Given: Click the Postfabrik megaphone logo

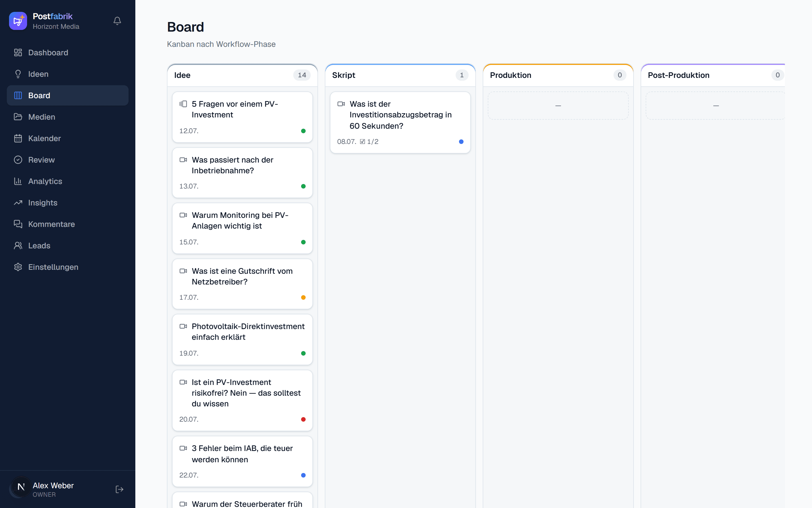Looking at the screenshot, I should 18,21.
